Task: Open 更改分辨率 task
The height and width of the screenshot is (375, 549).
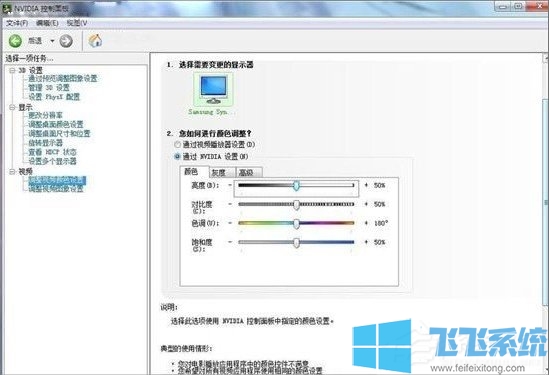Action: tap(46, 115)
